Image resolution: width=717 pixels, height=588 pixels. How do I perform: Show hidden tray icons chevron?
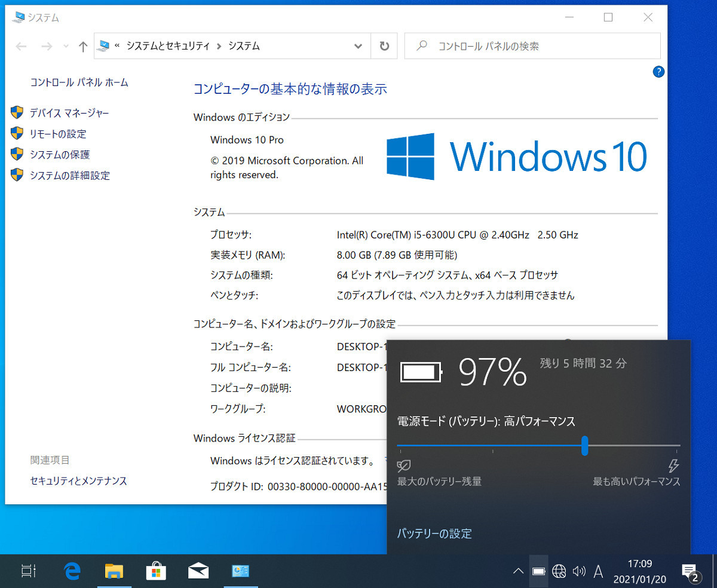518,572
